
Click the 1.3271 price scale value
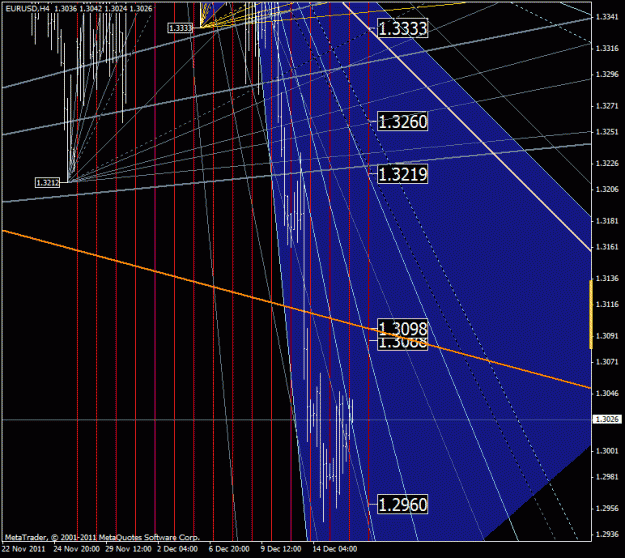[x=607, y=106]
